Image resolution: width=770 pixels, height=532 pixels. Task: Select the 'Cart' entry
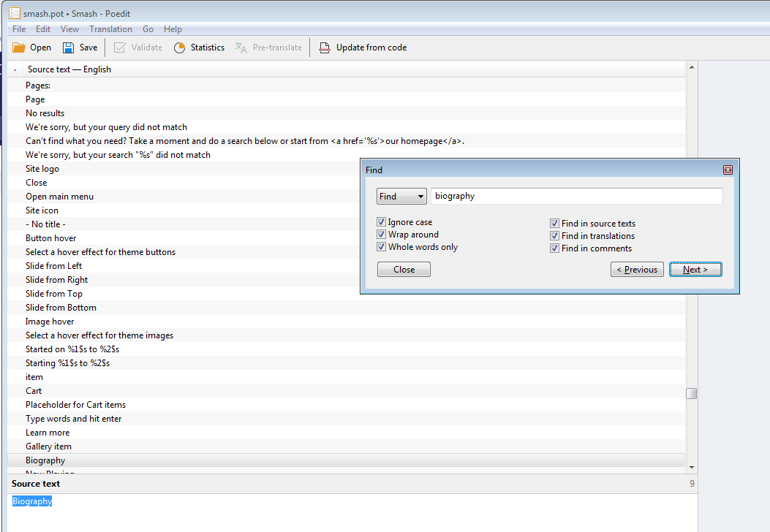click(x=346, y=391)
